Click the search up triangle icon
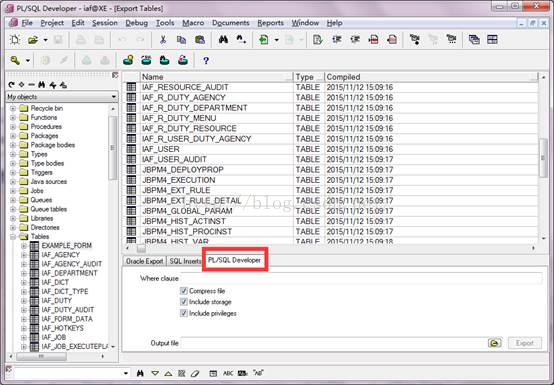The image size is (554, 385). click(168, 373)
